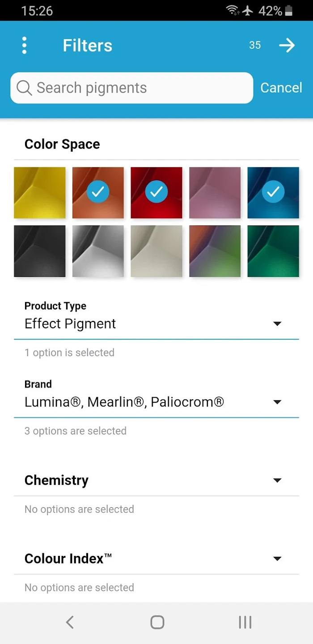Select the yellow color space swatch
Screen dimensions: 313x644
[40, 193]
